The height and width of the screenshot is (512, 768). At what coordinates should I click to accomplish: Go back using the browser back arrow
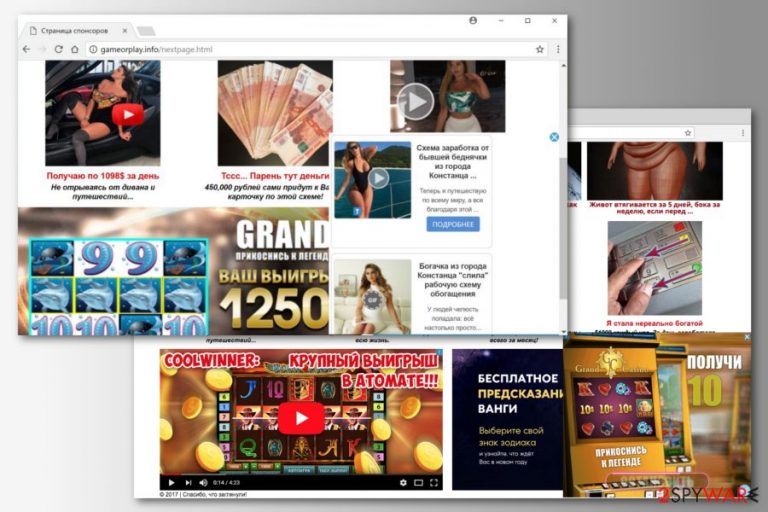[26, 49]
